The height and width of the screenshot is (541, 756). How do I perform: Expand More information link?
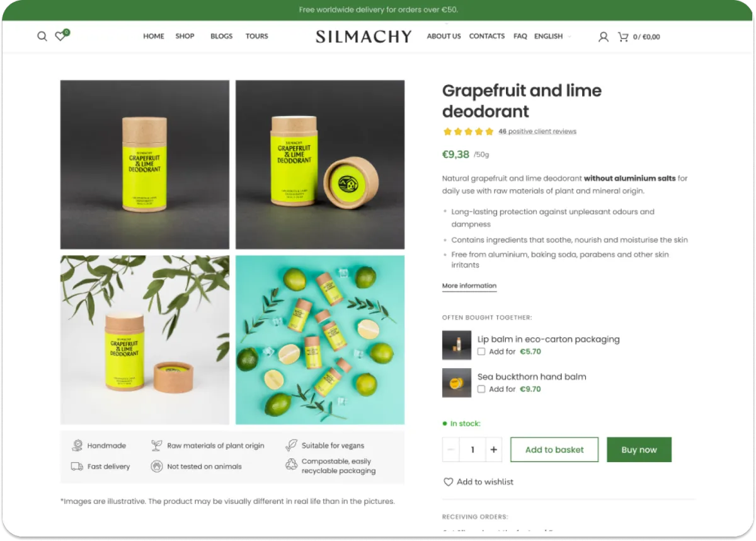coord(469,286)
